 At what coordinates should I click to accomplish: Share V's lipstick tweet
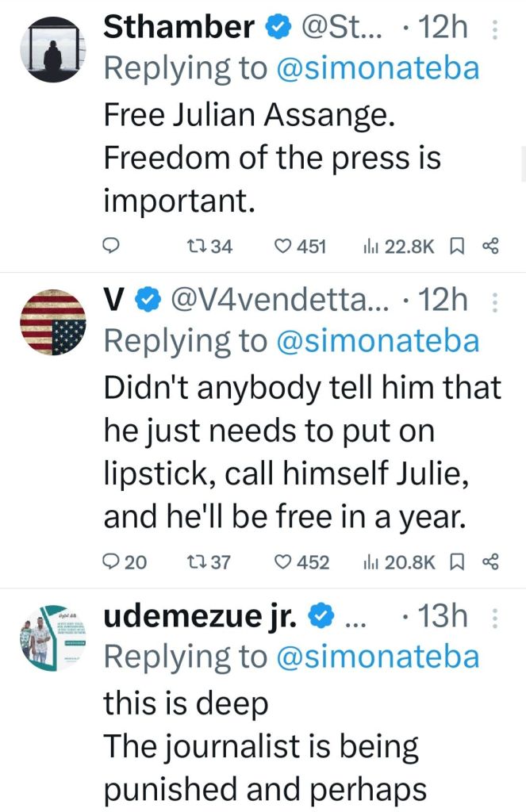(490, 562)
